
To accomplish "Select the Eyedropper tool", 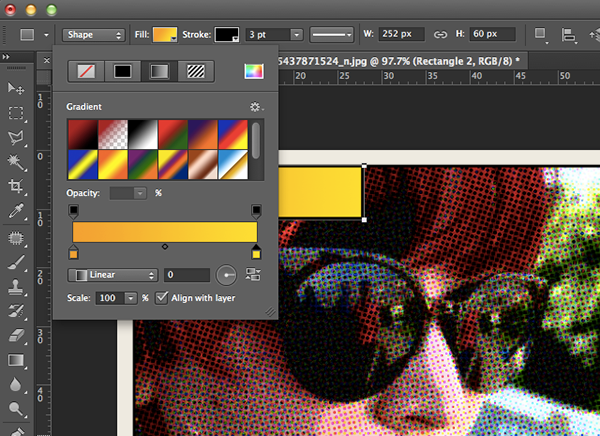I will click(x=16, y=212).
